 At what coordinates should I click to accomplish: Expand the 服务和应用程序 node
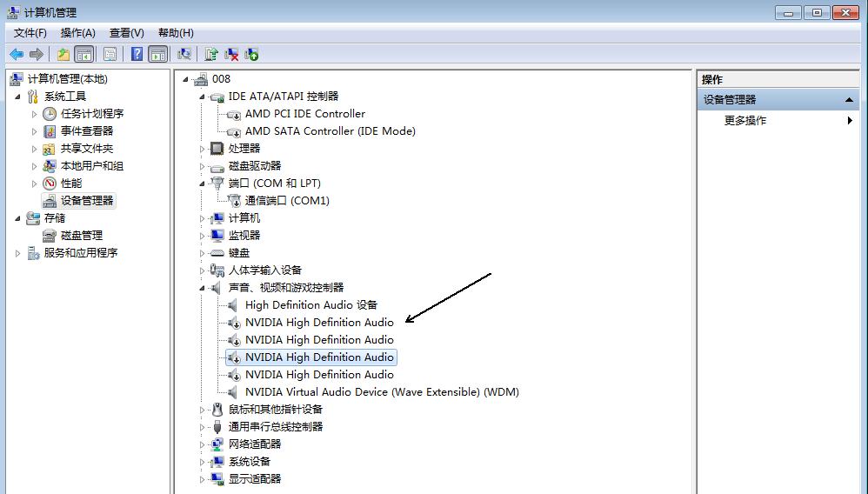(17, 253)
